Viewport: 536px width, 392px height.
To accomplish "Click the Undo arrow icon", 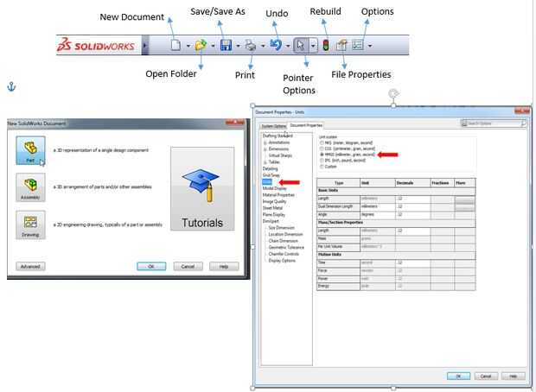I will (276, 45).
